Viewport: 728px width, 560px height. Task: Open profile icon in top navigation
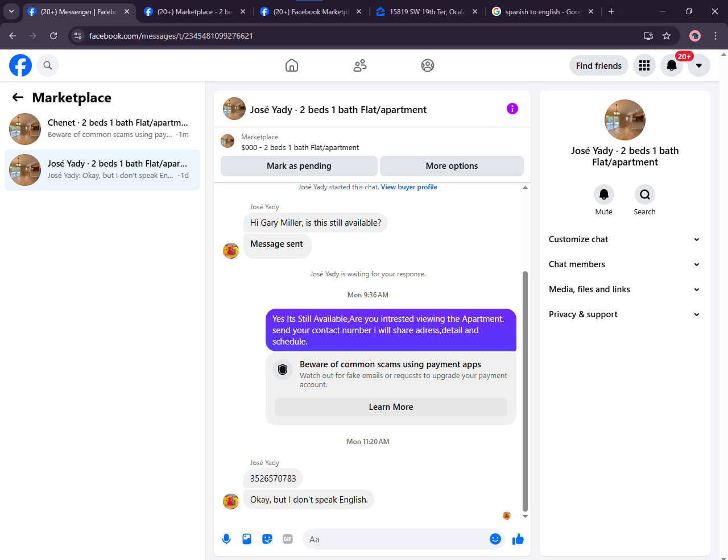428,65
